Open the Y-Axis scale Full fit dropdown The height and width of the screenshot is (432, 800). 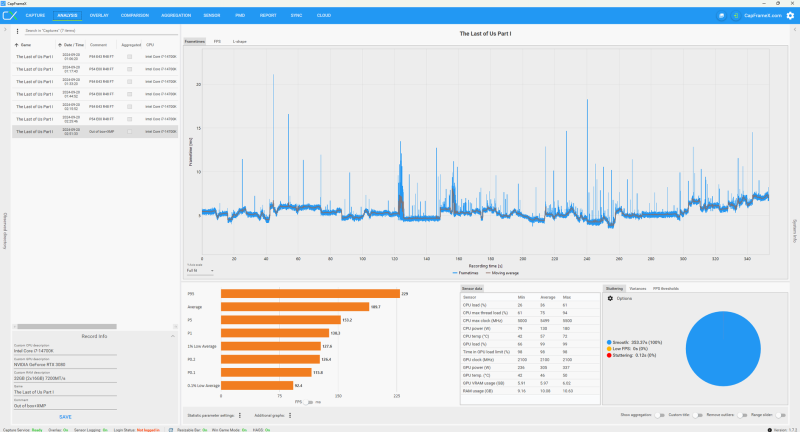point(200,271)
